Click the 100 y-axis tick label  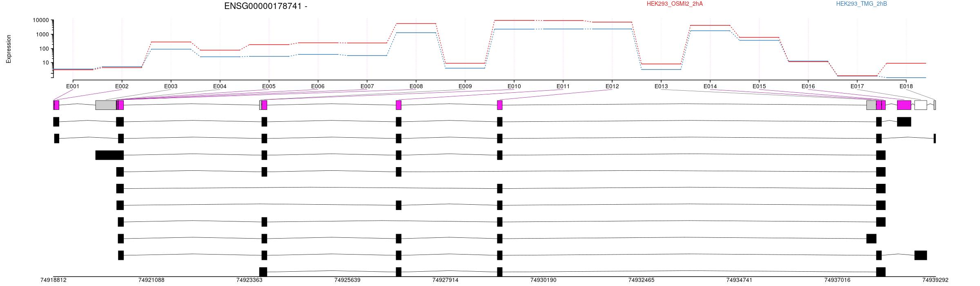(x=44, y=49)
